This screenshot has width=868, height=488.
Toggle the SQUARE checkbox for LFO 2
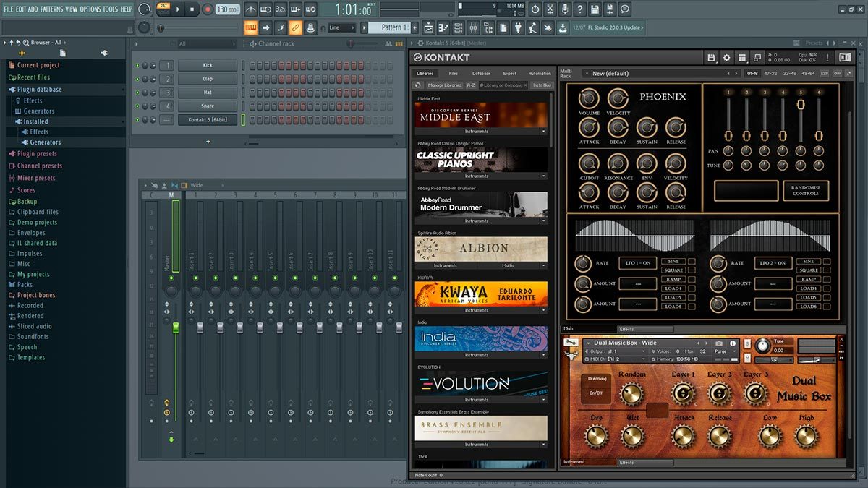[827, 270]
